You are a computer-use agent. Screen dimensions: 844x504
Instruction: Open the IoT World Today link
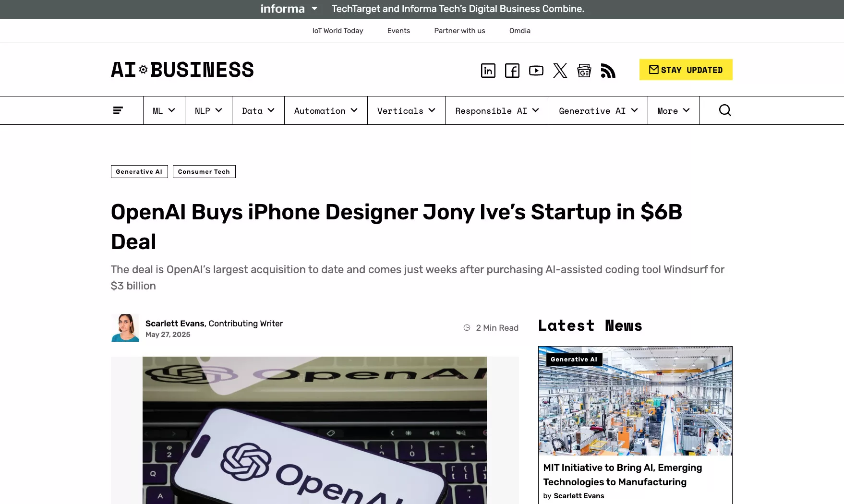[x=338, y=31]
